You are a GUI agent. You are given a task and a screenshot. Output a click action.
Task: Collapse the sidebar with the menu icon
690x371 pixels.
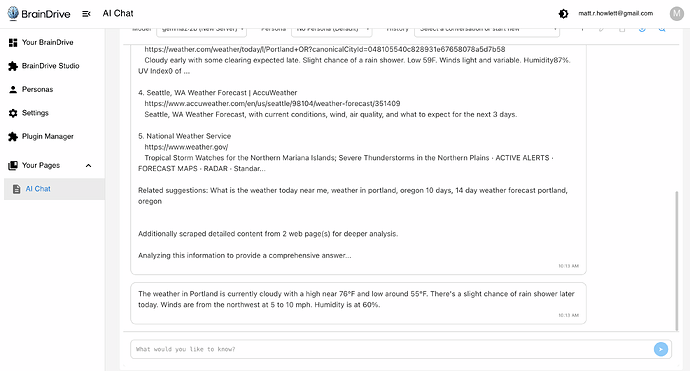point(86,14)
